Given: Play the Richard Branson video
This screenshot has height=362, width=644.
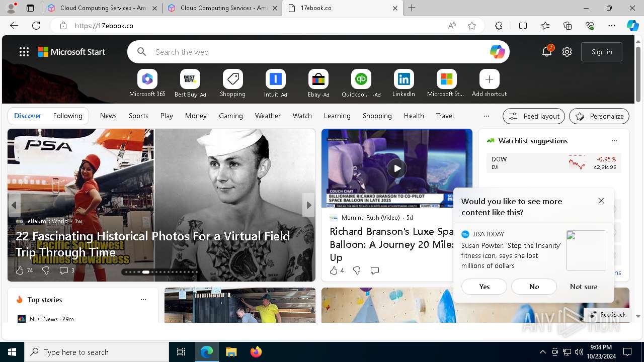Looking at the screenshot, I should pyautogui.click(x=397, y=168).
